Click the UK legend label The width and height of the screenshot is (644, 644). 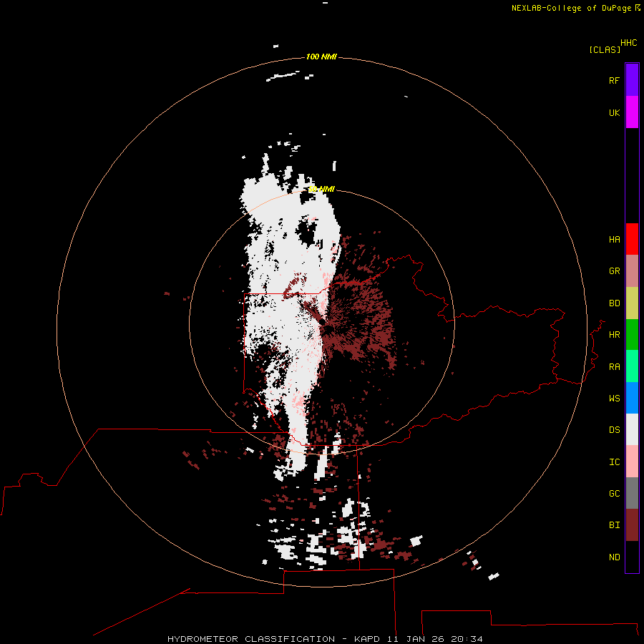615,113
